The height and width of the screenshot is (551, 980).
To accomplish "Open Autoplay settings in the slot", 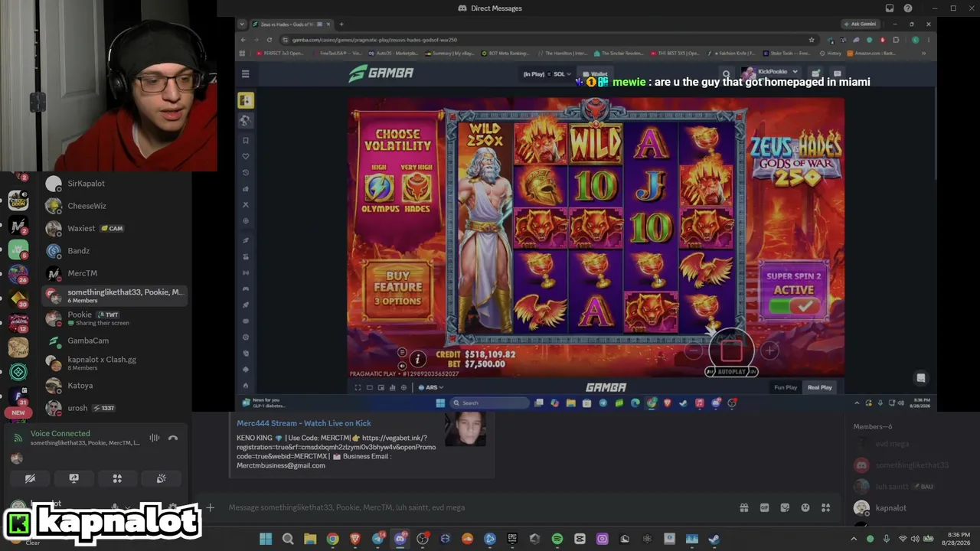I will (x=731, y=372).
